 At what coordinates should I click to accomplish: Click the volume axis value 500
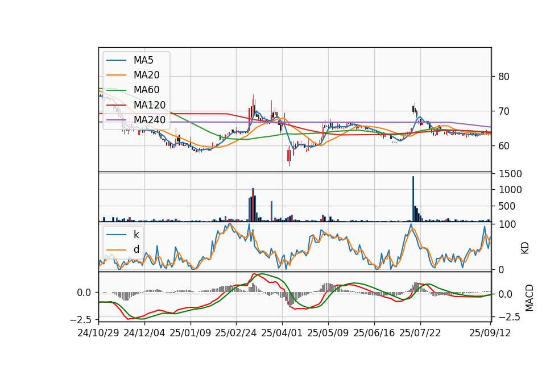(507, 206)
